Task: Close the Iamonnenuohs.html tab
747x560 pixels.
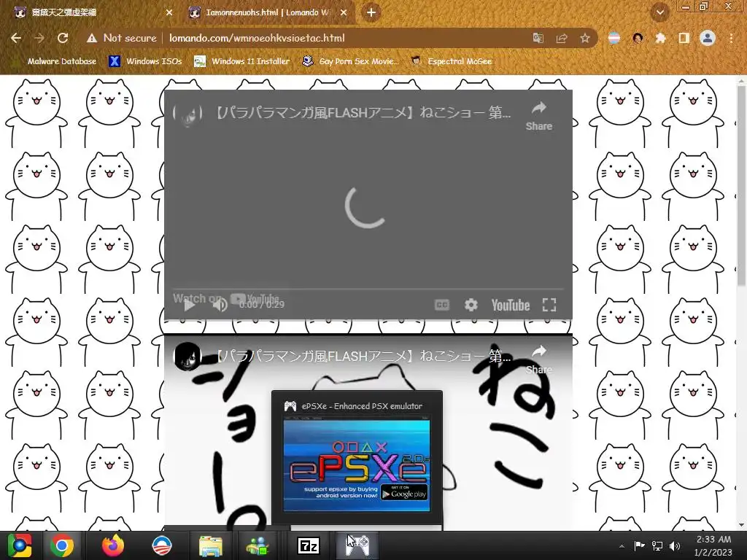Action: (344, 12)
